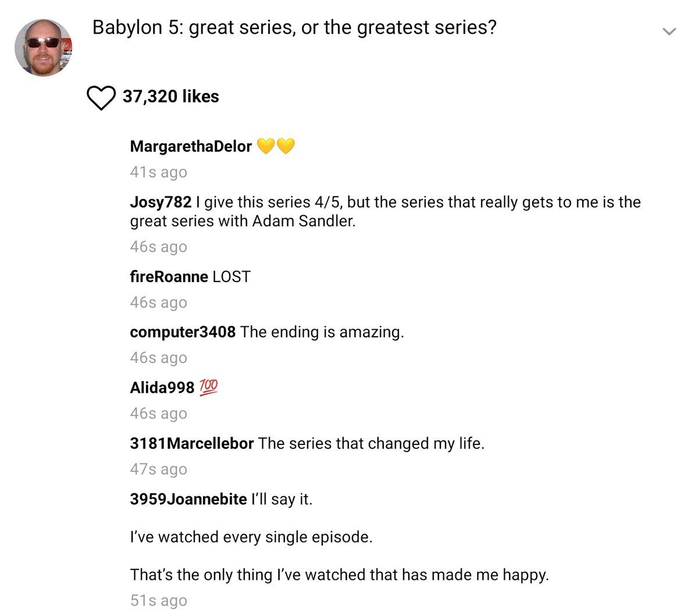Open MargarethaDelor's profile
Viewport: 698px width, 616px height.
click(x=191, y=146)
